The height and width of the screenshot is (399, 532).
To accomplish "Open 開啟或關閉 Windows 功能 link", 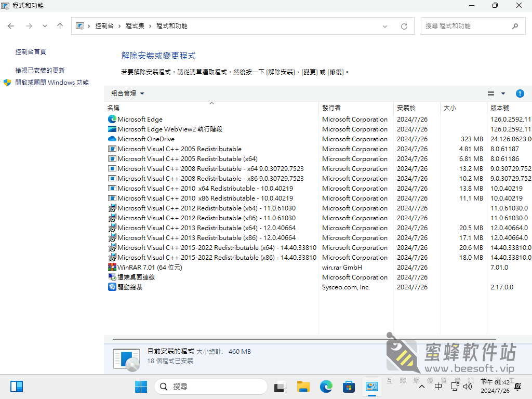I will coord(52,83).
